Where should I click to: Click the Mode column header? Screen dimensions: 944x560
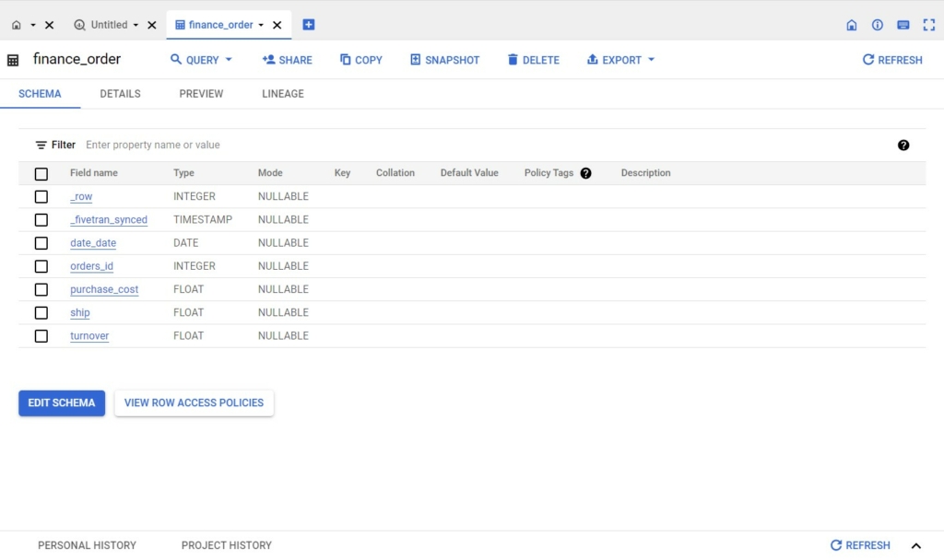(270, 173)
